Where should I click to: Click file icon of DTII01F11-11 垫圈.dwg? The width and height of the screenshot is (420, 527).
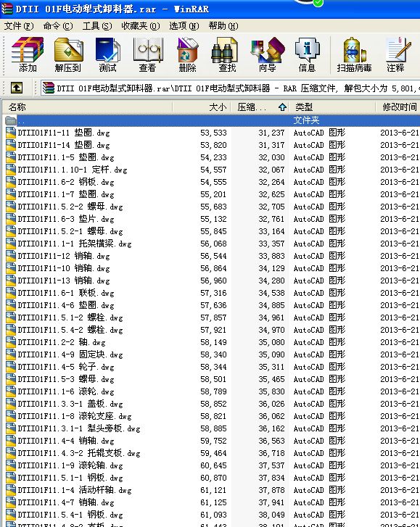pos(11,133)
